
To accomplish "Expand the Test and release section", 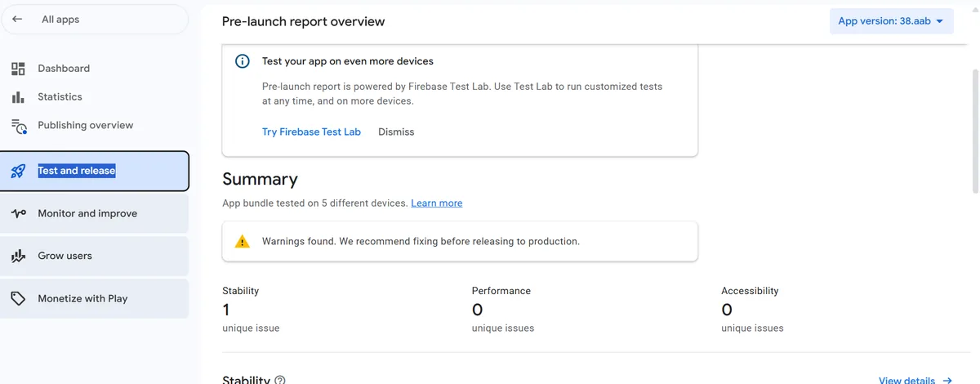I will (95, 172).
